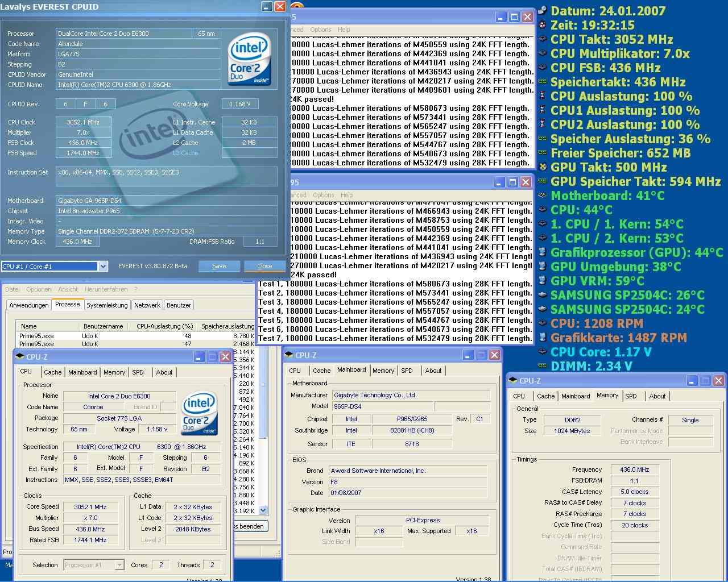This screenshot has height=582, width=728.
Task: Click the Save button in EVEREST
Action: [219, 266]
